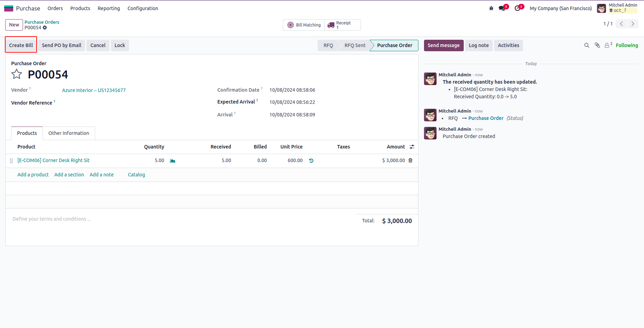Select the Products tab
Viewport: 644px width, 328px height.
pyautogui.click(x=27, y=133)
